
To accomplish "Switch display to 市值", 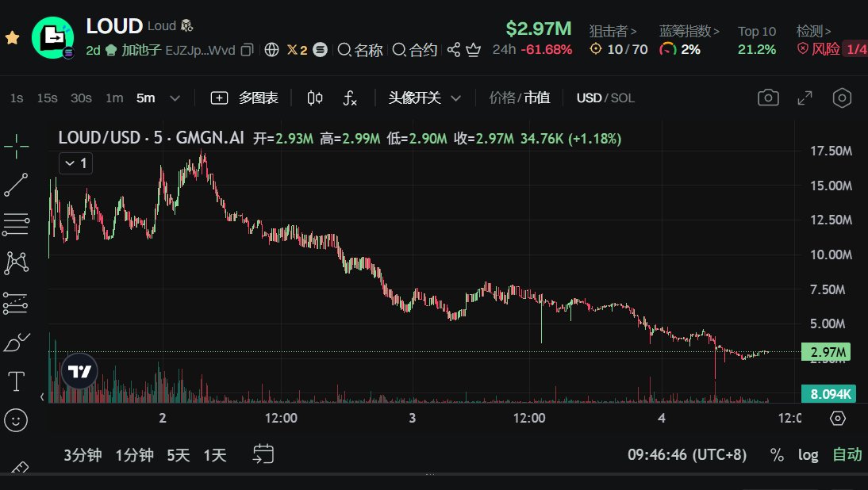I will pos(537,98).
